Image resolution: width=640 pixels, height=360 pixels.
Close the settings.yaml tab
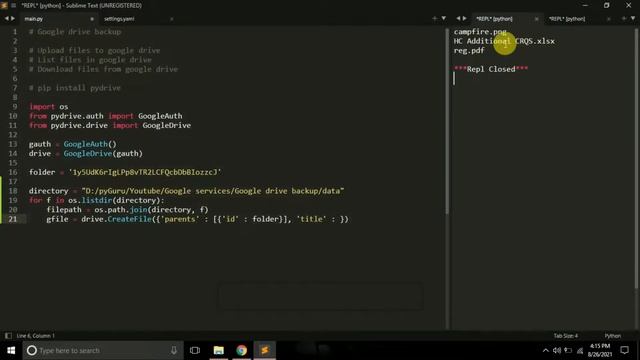[171, 19]
